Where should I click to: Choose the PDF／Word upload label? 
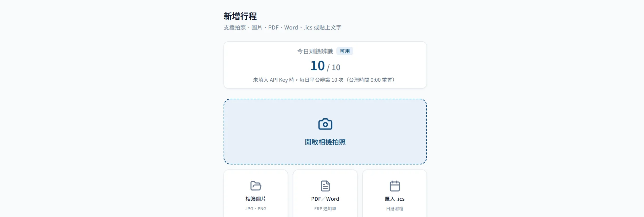point(325,199)
